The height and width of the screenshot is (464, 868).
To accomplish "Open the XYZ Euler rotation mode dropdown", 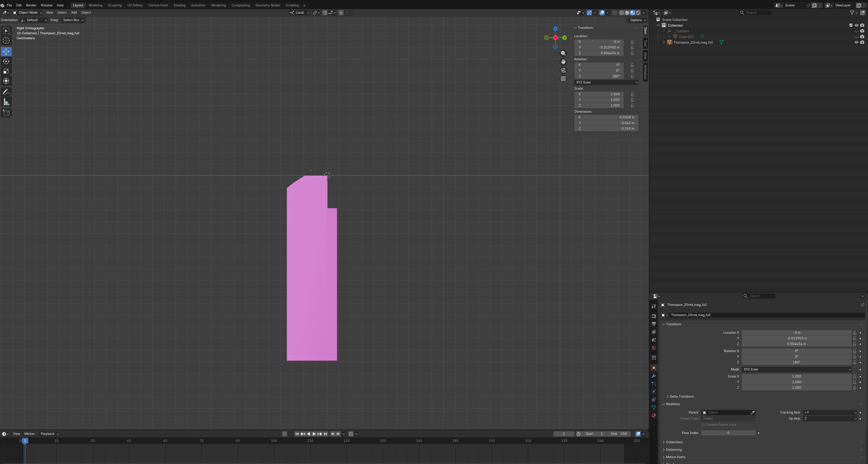I will coord(606,82).
